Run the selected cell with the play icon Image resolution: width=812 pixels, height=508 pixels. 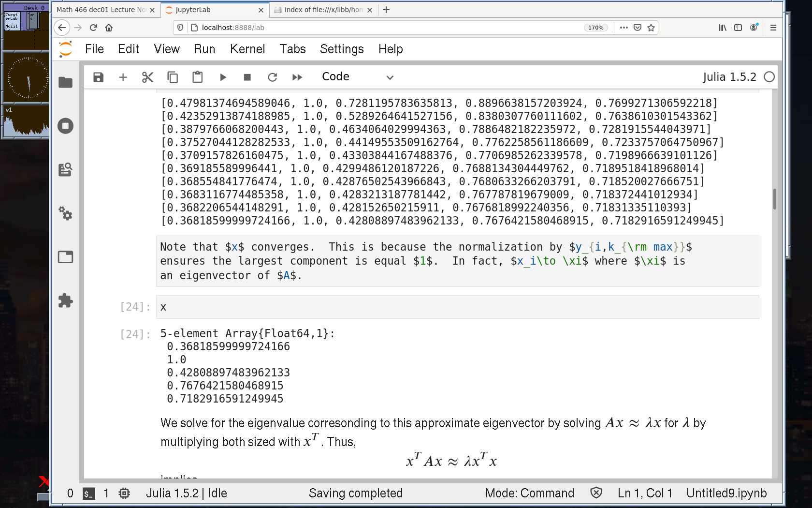point(223,77)
